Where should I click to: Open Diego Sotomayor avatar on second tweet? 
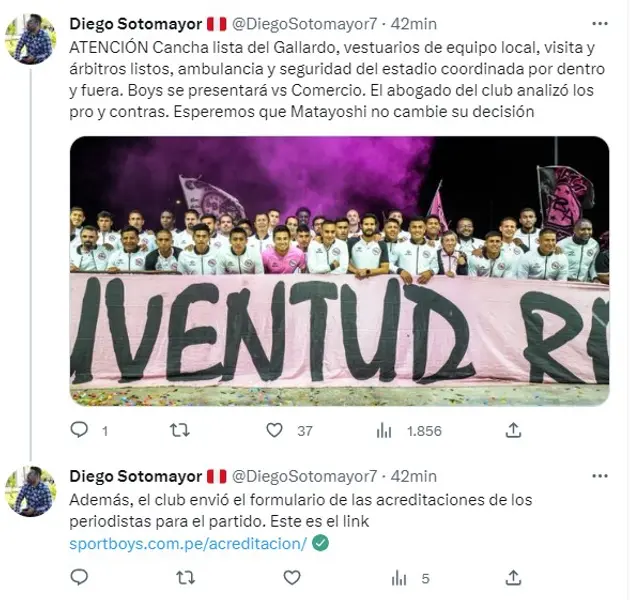[x=31, y=491]
